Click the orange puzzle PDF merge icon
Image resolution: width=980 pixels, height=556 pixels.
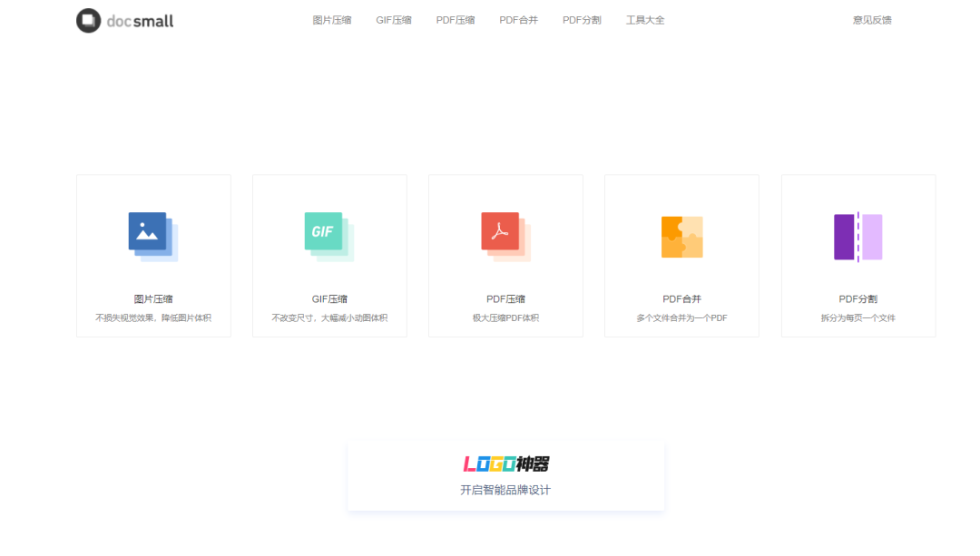pyautogui.click(x=681, y=237)
